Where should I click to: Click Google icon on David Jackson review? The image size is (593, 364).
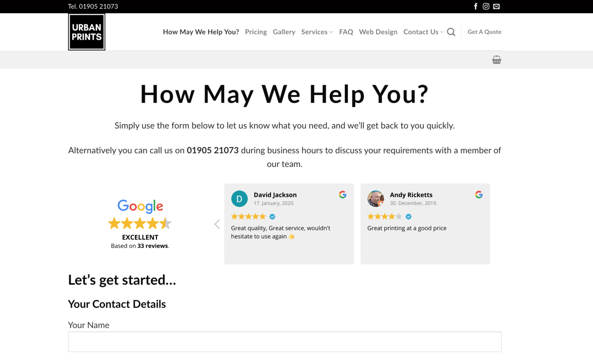coord(343,195)
